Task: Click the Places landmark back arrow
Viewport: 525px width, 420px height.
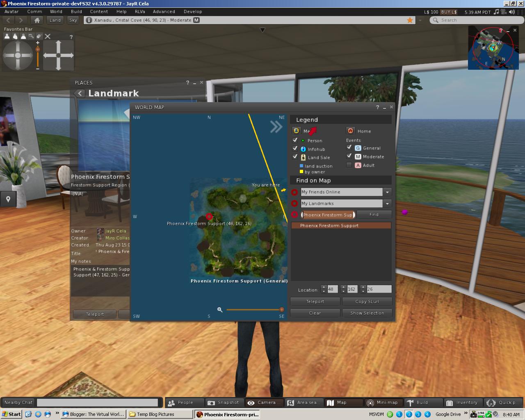Action: (x=80, y=94)
